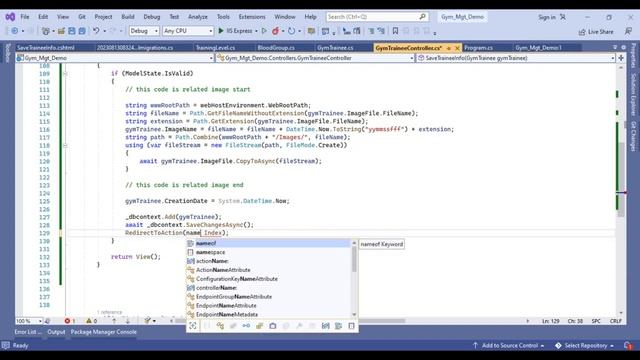Select ActionNameAttribute completion item
This screenshot has height=360, width=640.
(x=269, y=270)
